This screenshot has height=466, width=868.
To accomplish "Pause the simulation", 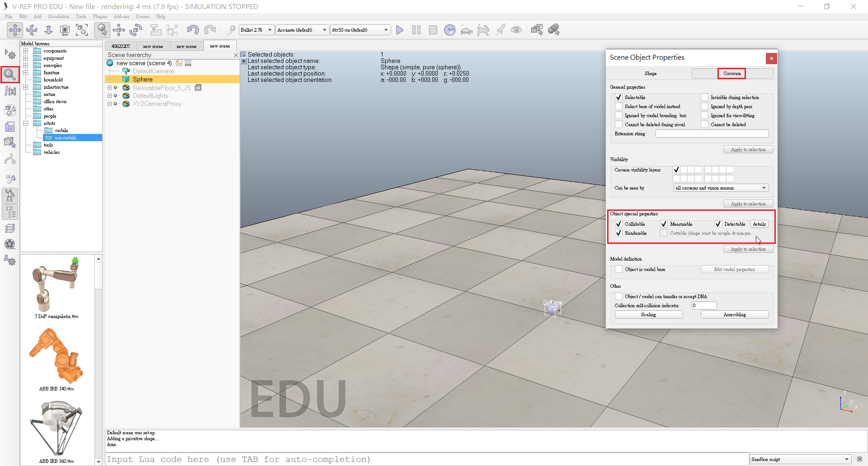I will click(416, 30).
